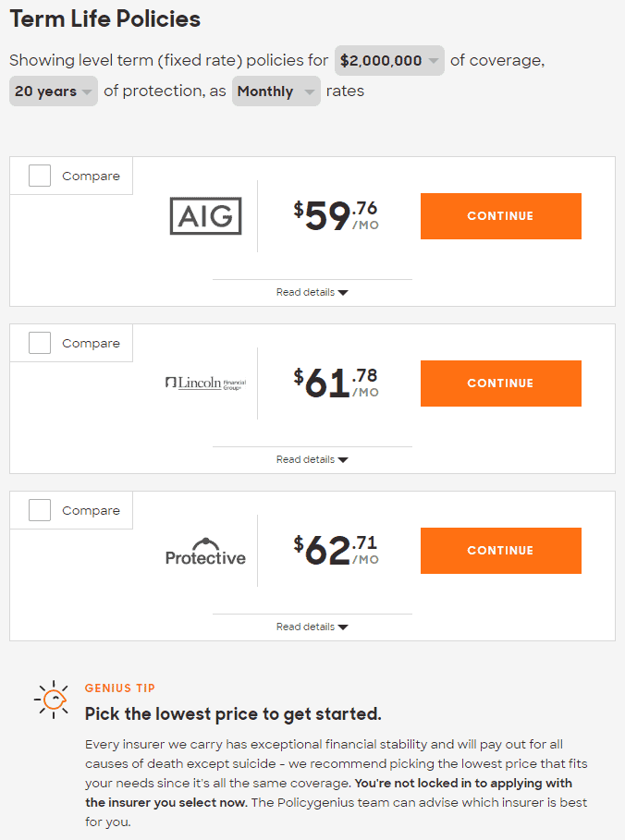Screen dimensions: 625x840
Task: Expand Read details for Protective policy
Action: coord(312,627)
